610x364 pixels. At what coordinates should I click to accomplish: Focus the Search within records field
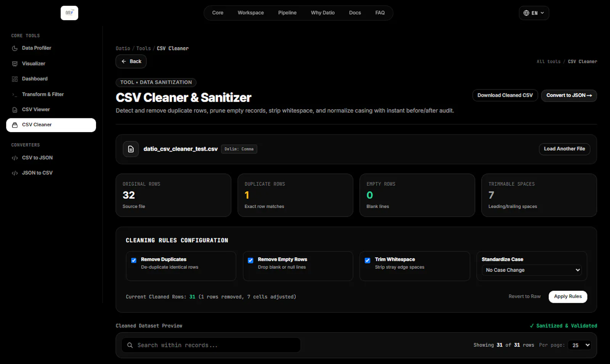211,345
